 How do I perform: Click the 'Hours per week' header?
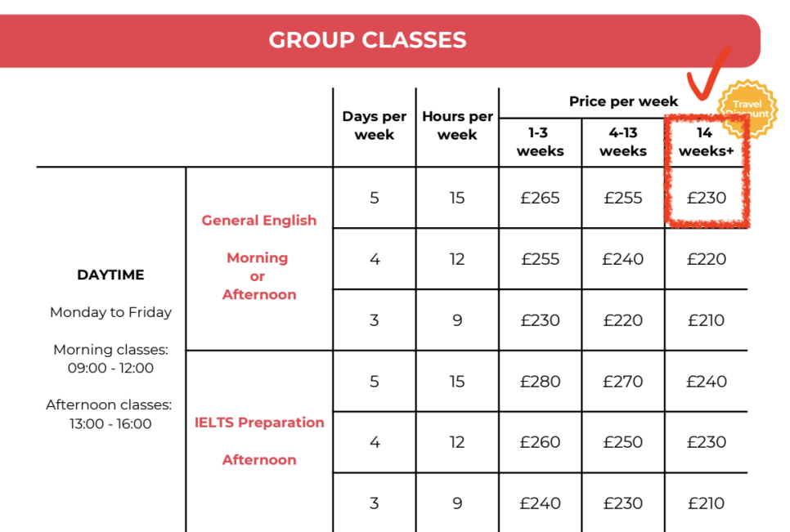[x=457, y=125]
